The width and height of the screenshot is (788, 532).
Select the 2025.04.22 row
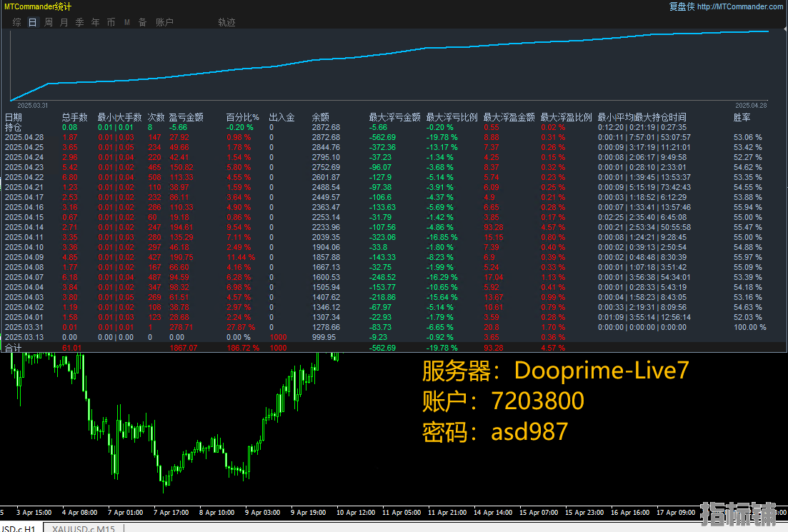[x=394, y=177]
